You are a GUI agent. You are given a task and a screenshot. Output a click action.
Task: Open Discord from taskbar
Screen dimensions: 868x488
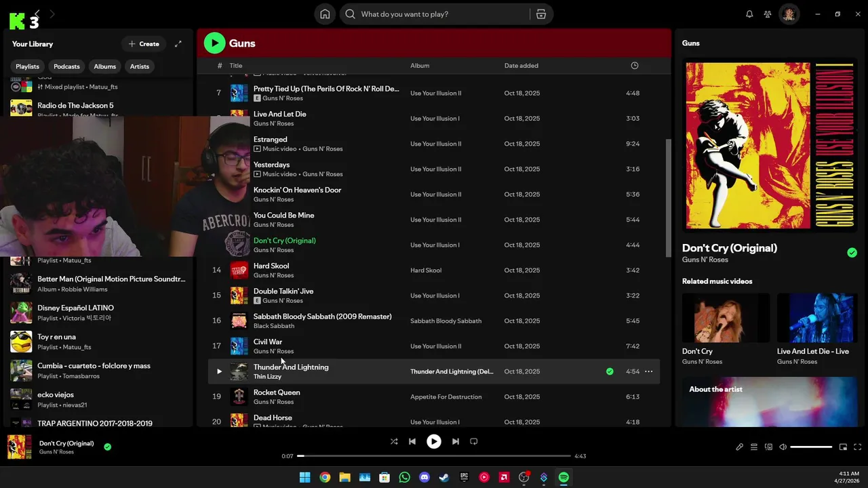point(425,477)
